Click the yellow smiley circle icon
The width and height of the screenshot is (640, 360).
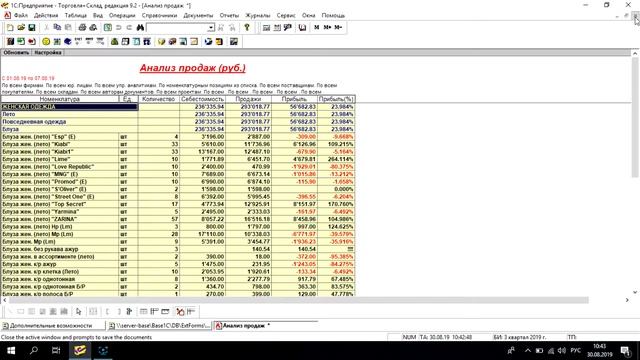pyautogui.click(x=46, y=41)
